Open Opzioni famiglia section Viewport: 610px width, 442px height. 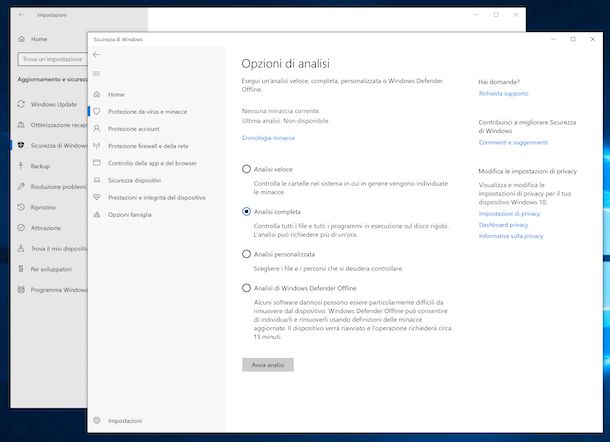[130, 215]
